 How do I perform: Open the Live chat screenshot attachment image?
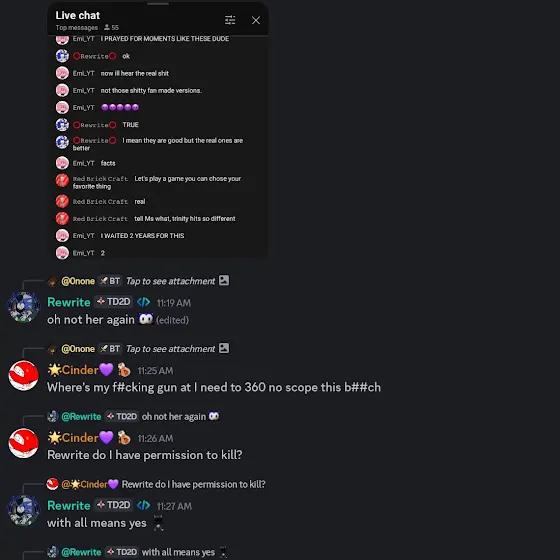(x=158, y=130)
